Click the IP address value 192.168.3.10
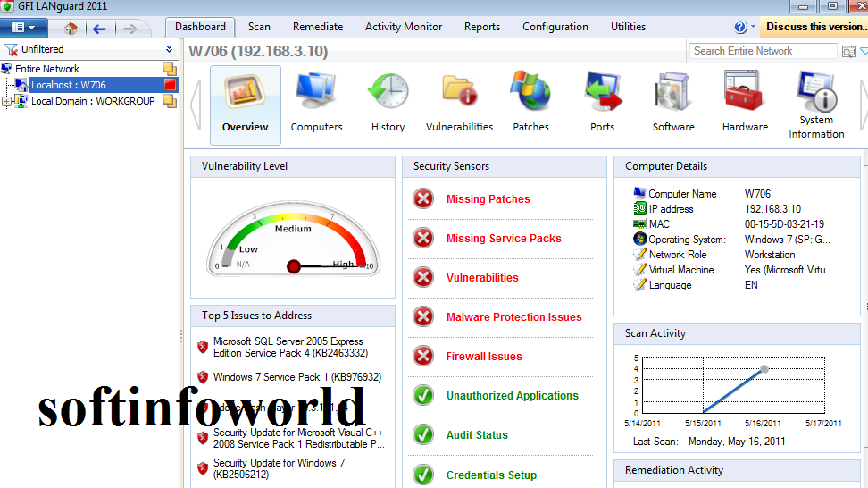 tap(772, 209)
